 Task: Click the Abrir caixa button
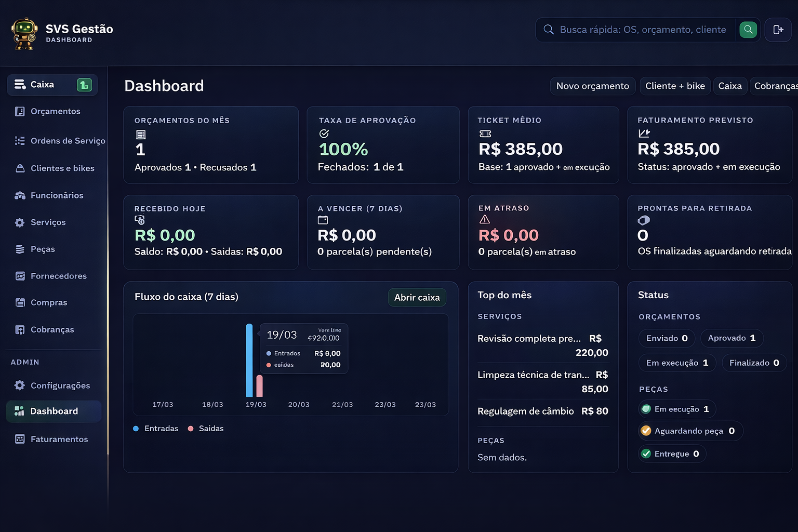[417, 298]
